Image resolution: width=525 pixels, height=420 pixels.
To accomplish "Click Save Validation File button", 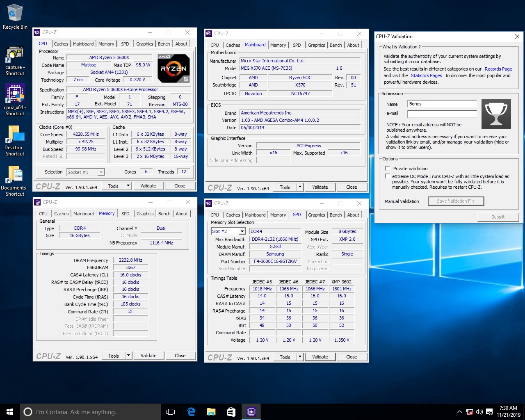I will tap(456, 201).
